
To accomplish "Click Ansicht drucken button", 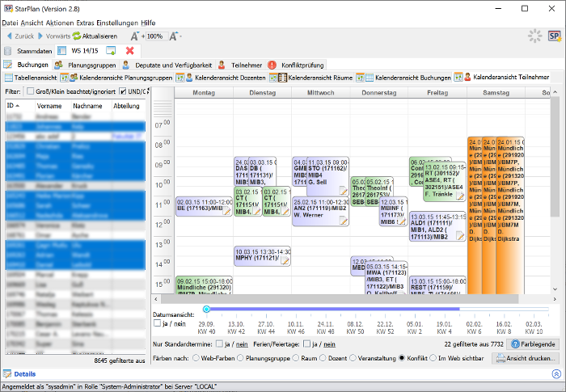I will click(526, 358).
